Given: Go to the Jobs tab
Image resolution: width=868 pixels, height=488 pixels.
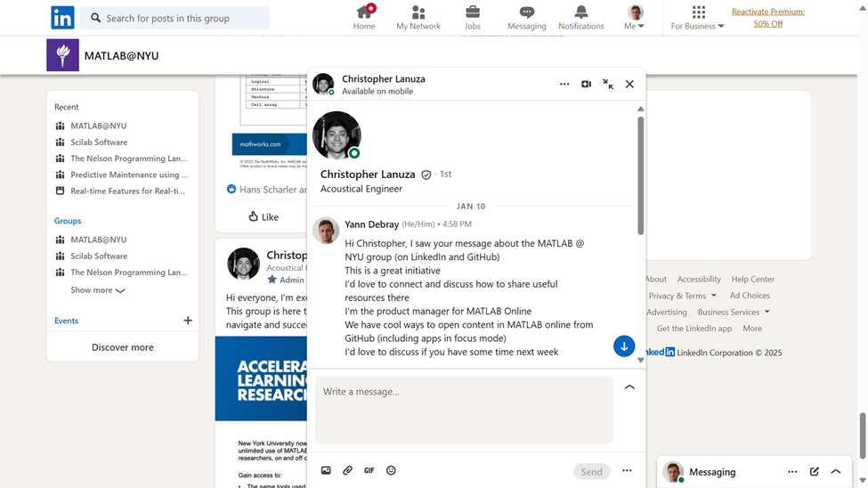Looking at the screenshot, I should tap(473, 18).
